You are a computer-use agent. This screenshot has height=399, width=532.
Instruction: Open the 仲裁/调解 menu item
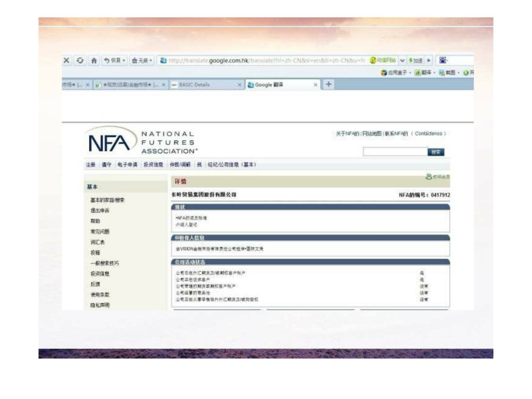180,165
